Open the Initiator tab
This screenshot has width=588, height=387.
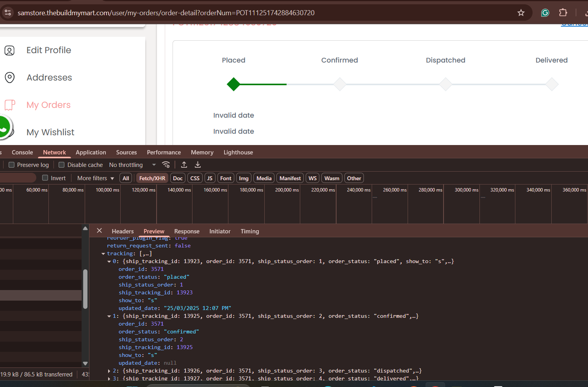click(220, 231)
